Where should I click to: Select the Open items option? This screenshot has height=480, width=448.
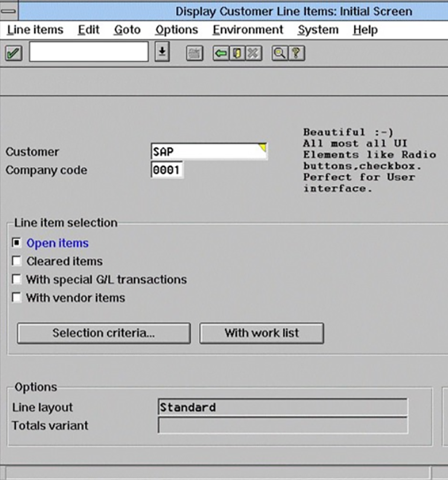17,243
